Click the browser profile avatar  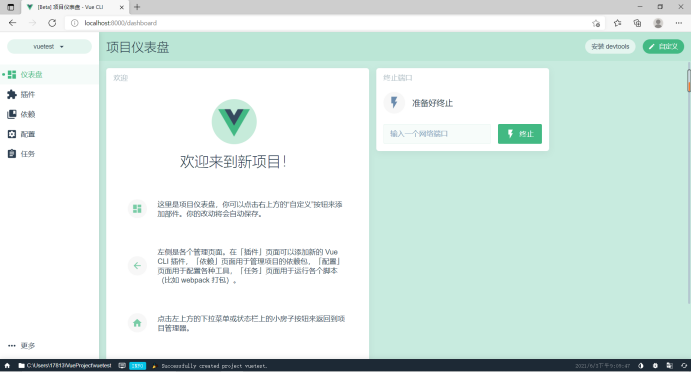pyautogui.click(x=658, y=23)
